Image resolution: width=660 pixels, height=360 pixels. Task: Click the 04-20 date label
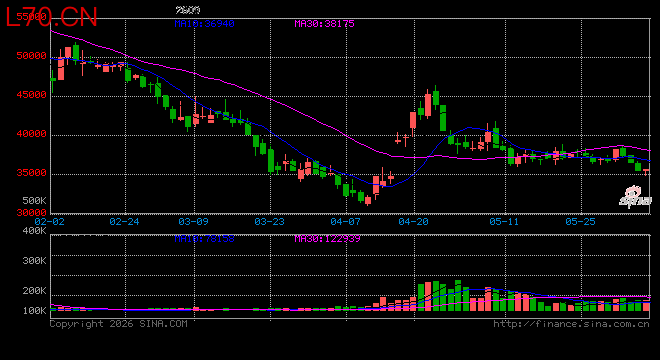point(413,221)
